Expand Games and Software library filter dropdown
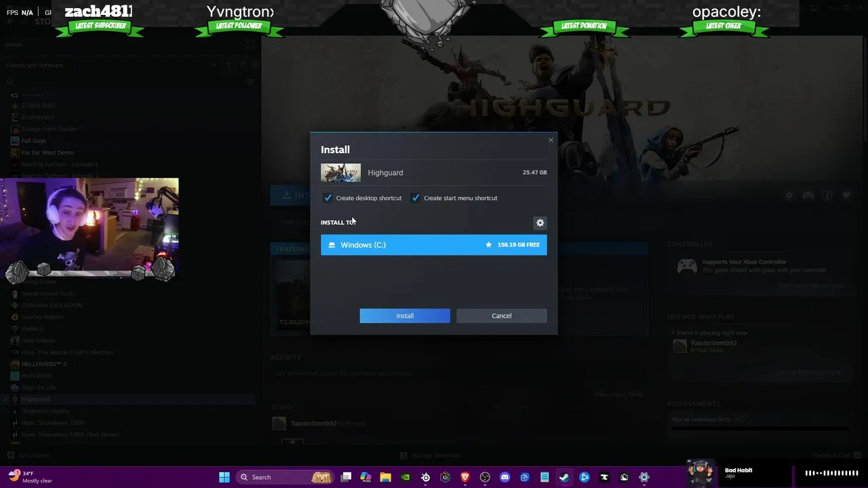This screenshot has width=868, height=488. click(x=214, y=65)
